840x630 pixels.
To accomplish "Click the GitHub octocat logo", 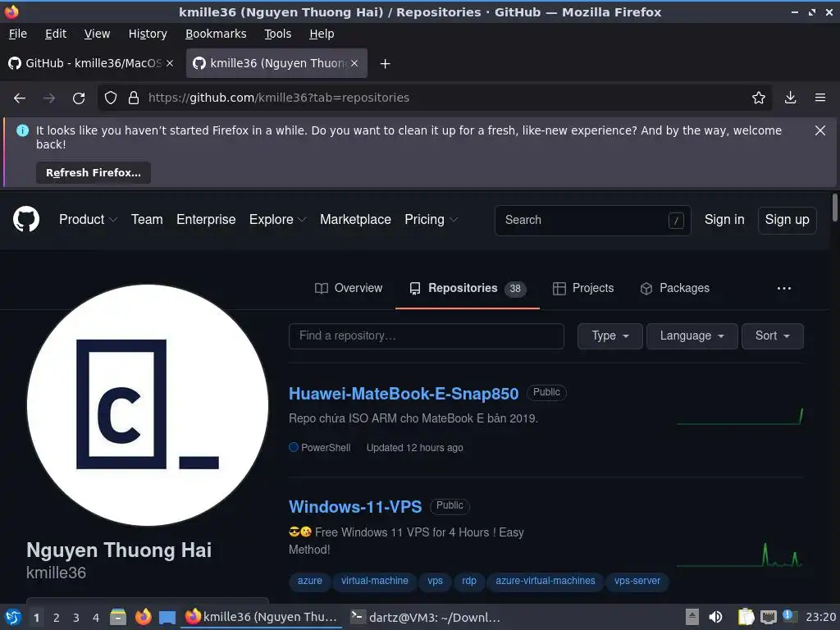I will point(25,219).
